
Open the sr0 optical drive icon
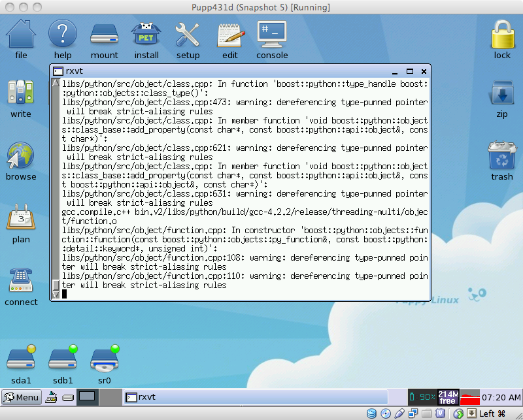click(x=105, y=360)
